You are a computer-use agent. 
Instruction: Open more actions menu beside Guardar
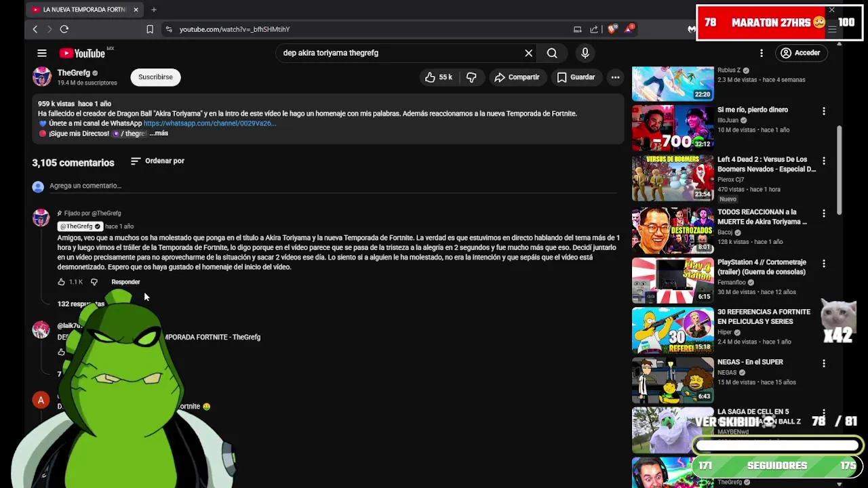tap(615, 77)
